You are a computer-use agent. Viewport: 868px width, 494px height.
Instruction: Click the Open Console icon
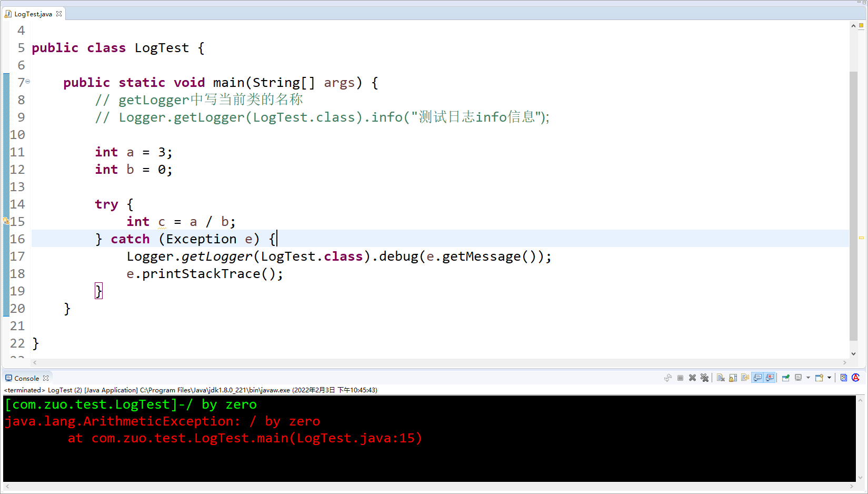(x=819, y=378)
